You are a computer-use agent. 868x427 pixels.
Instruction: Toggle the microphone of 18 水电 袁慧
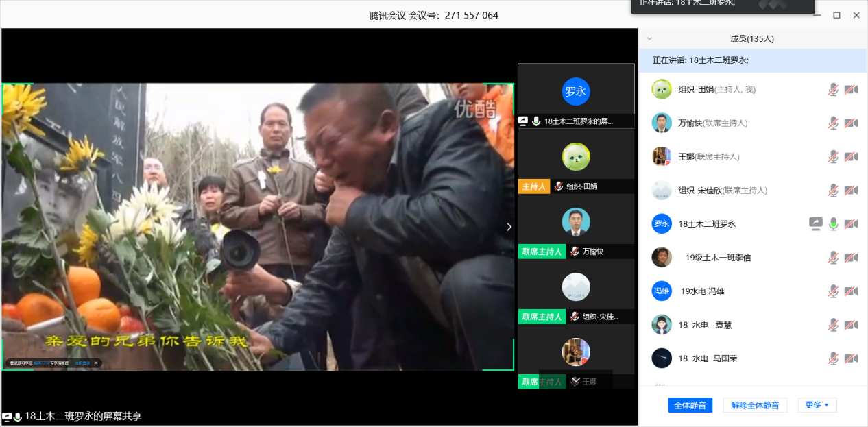tap(833, 325)
